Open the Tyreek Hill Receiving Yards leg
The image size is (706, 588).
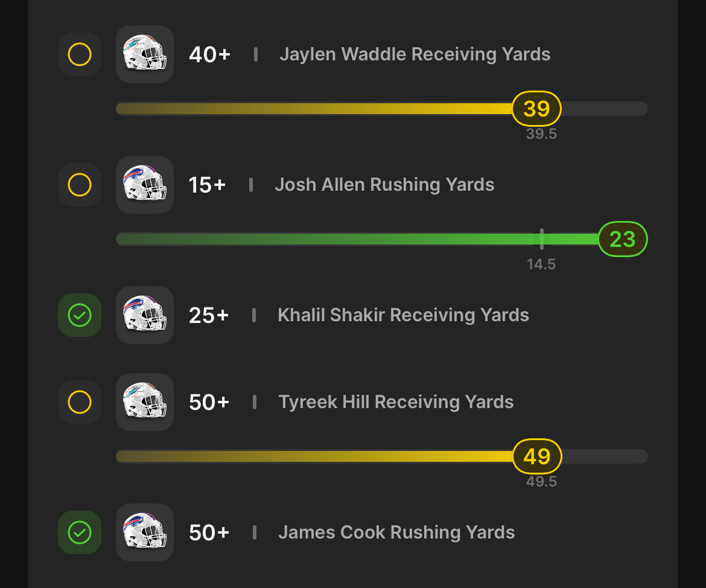pos(396,402)
